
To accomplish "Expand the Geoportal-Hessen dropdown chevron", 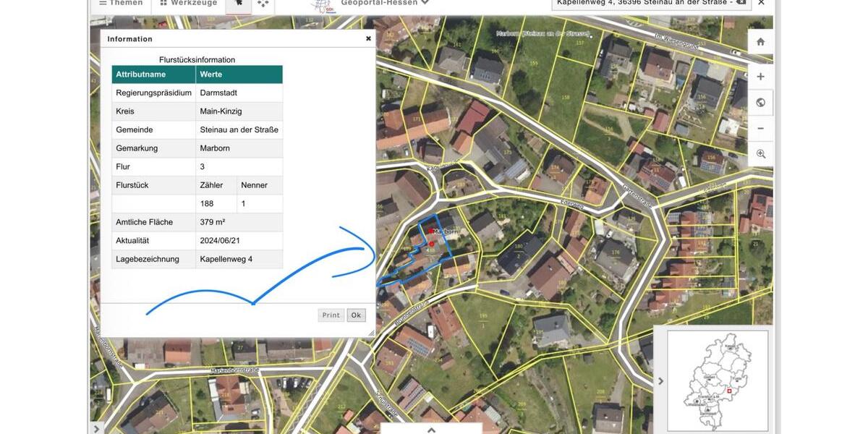I will (x=425, y=3).
